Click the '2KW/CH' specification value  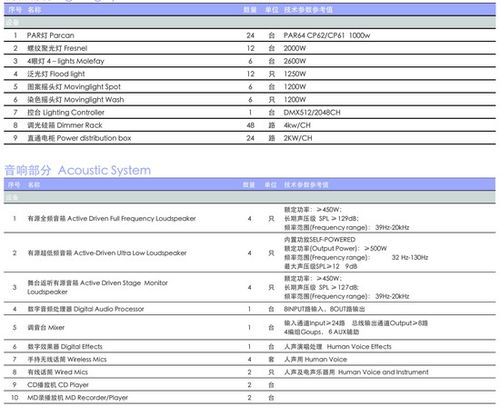[x=298, y=138]
